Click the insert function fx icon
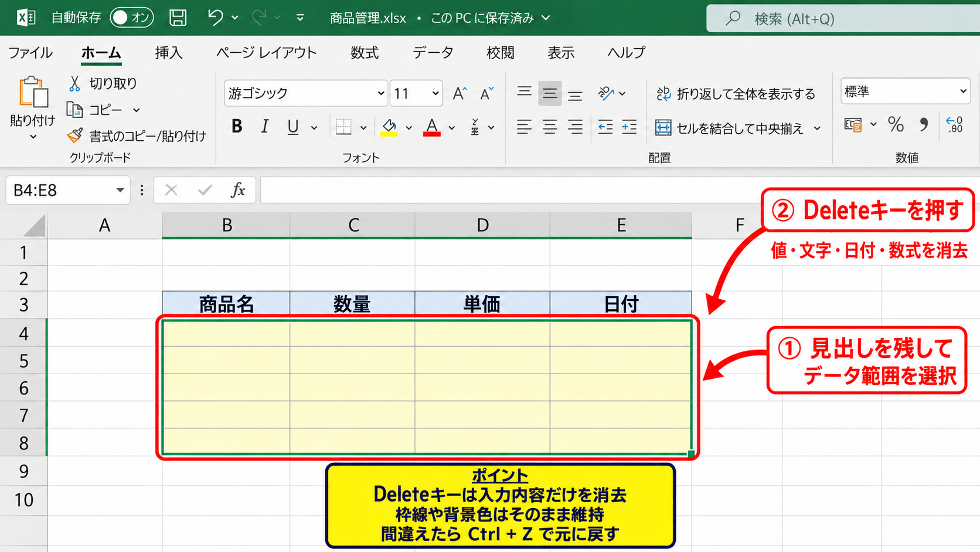Viewport: 980px width, 552px height. tap(238, 190)
